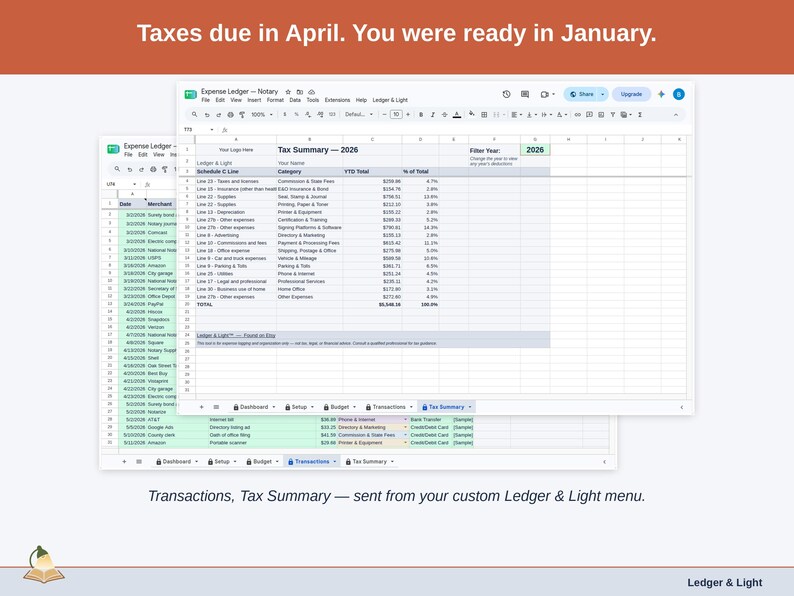Activate the Paint format tool in the Notary window
794x596 pixels.
(242, 115)
